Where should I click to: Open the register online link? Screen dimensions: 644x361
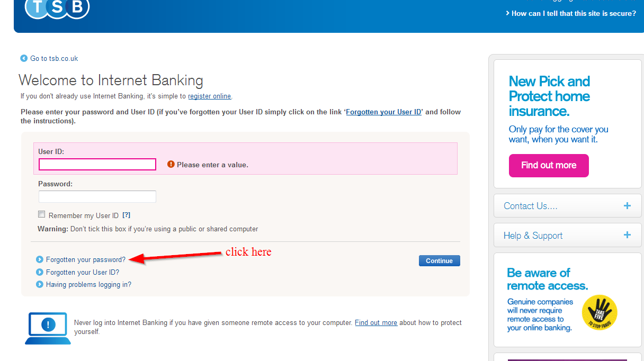[x=210, y=96]
